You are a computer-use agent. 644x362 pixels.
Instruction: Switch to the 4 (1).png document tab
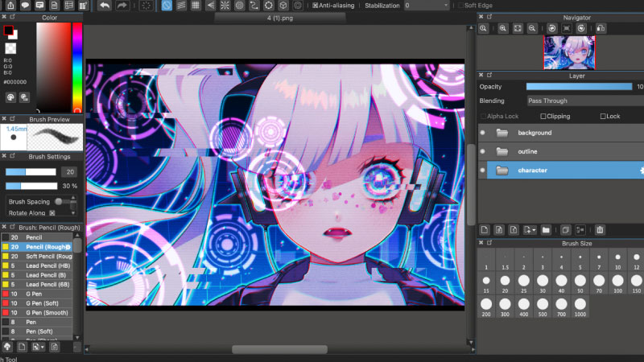point(280,17)
